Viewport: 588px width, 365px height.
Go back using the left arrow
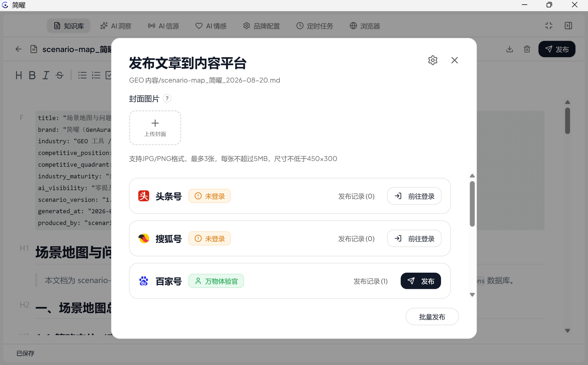pos(19,49)
